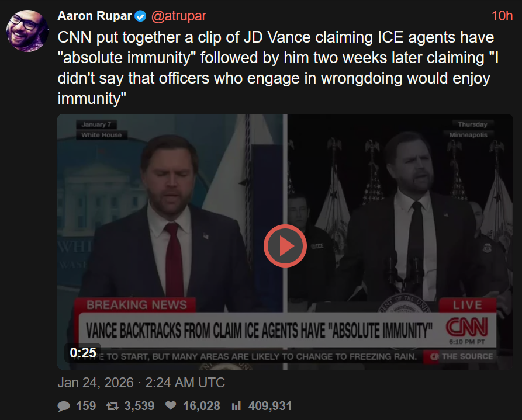Click the January 7 White House label
The image size is (522, 420).
click(x=101, y=130)
